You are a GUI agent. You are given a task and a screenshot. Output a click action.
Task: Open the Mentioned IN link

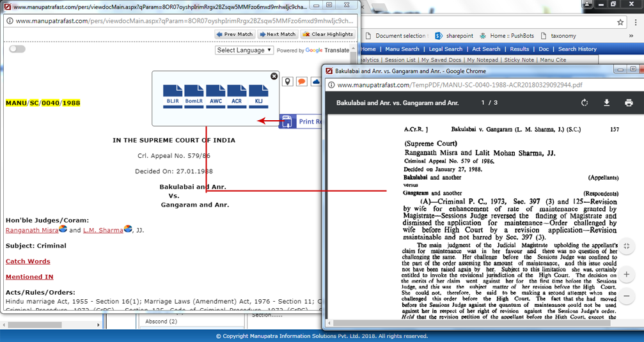coord(29,277)
